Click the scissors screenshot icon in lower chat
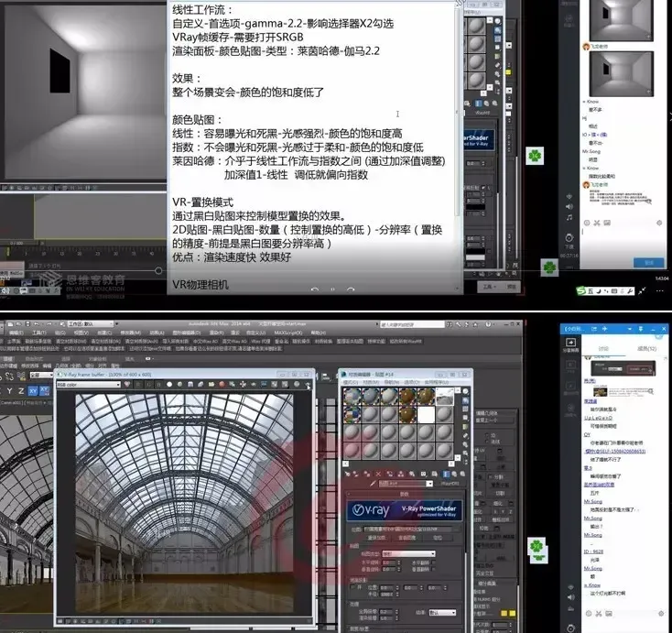Screen dimensions: 672x633 598,614
